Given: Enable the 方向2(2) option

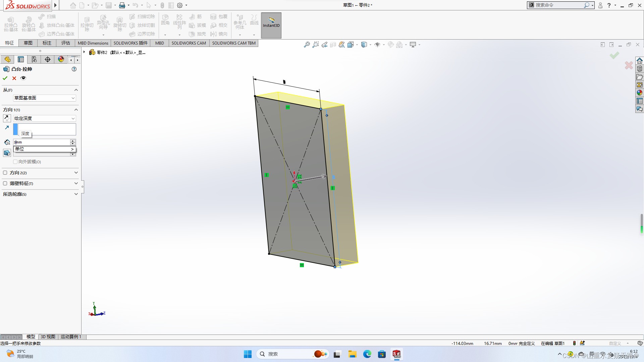Looking at the screenshot, I should pos(5,173).
